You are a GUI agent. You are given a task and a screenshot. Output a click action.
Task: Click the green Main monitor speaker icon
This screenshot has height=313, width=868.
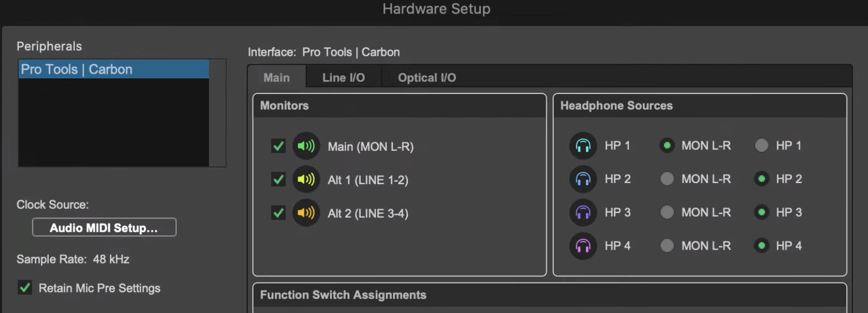point(306,146)
